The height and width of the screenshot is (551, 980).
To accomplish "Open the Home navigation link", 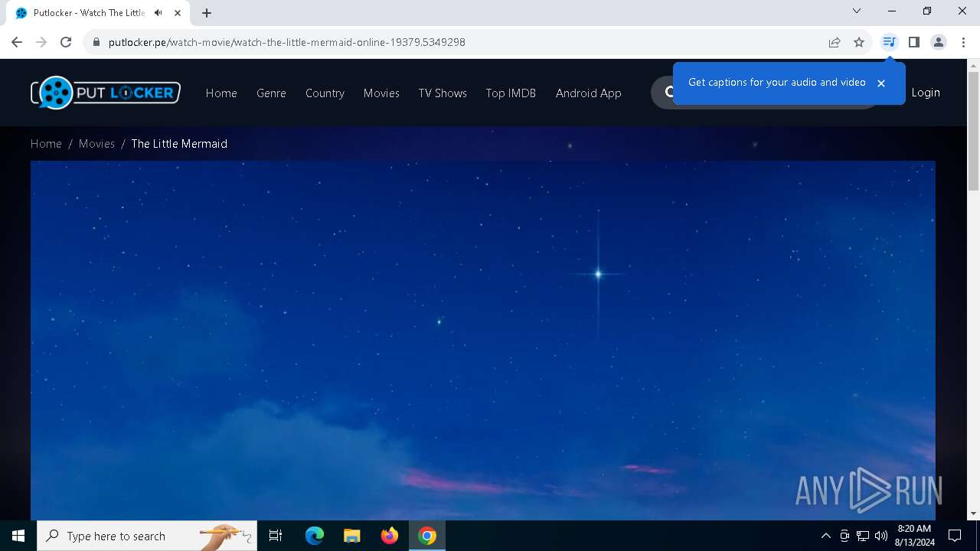I will click(x=221, y=93).
